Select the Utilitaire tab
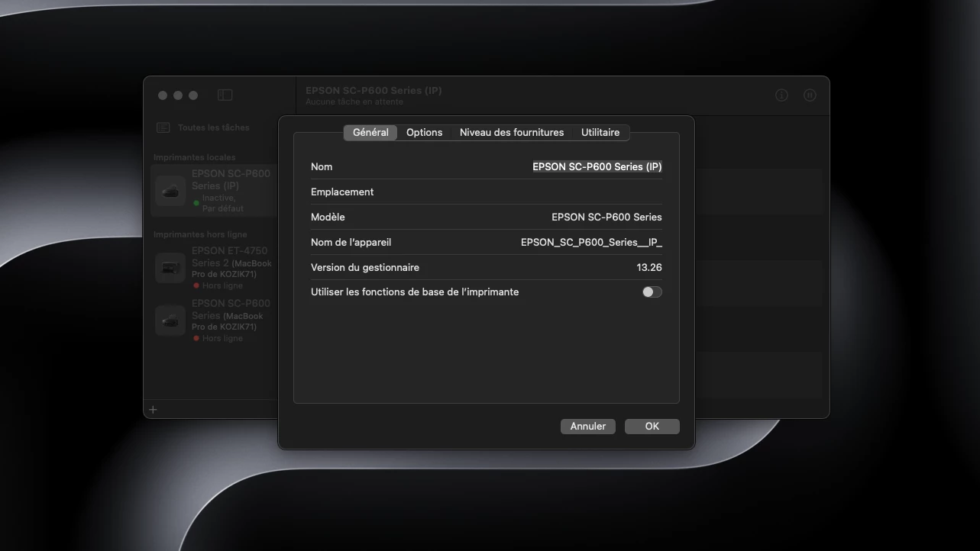Screen dimensions: 980x551 (x=600, y=132)
